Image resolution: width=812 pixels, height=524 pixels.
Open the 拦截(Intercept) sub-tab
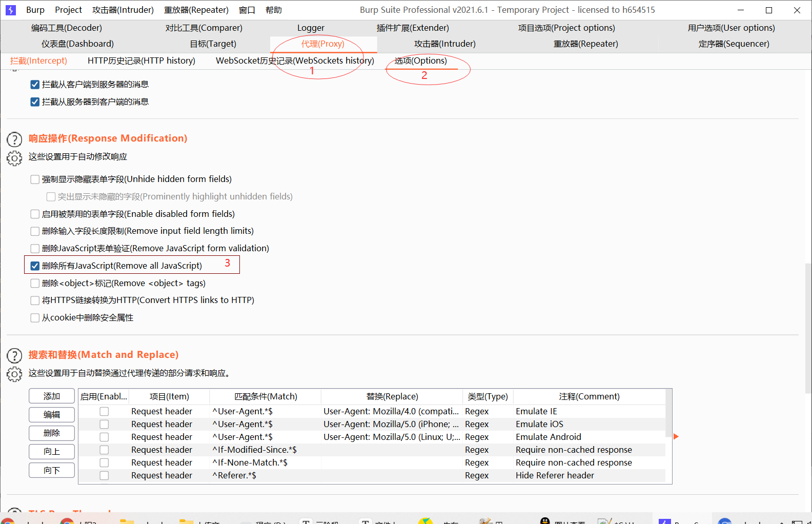(39, 61)
